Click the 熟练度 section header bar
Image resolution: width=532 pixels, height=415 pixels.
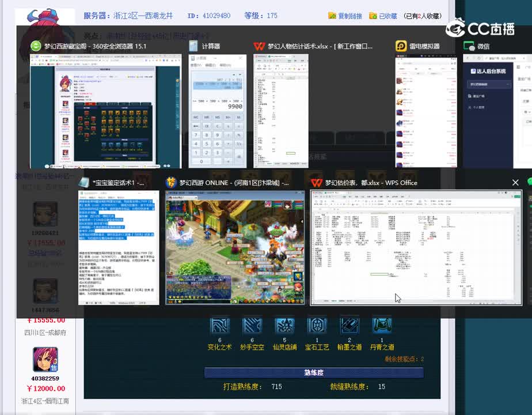coord(314,372)
